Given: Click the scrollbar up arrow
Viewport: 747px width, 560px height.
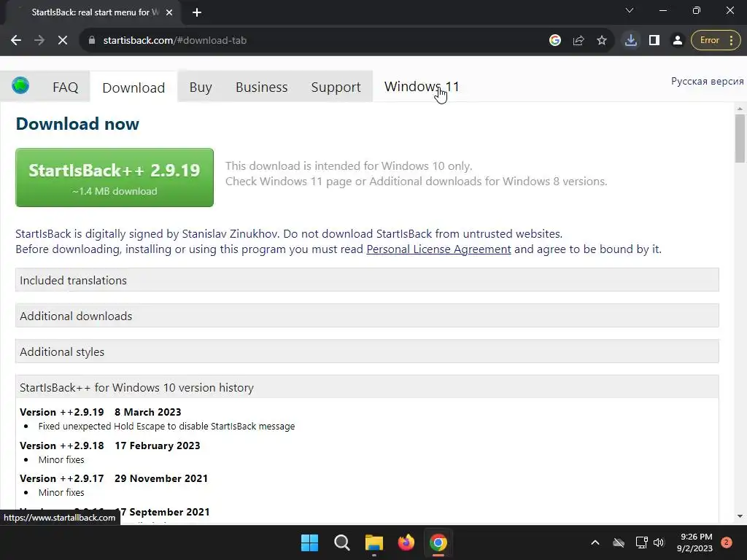Looking at the screenshot, I should [x=740, y=109].
